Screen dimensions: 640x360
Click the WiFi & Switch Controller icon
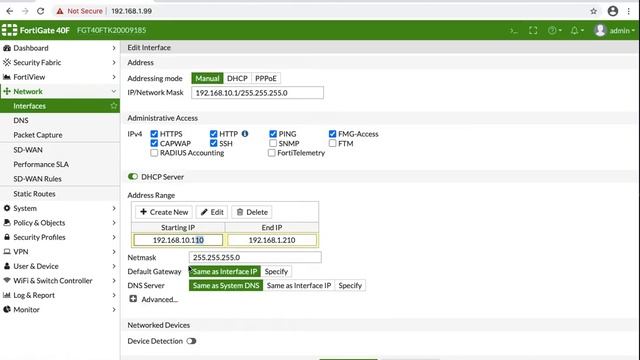tap(7, 280)
